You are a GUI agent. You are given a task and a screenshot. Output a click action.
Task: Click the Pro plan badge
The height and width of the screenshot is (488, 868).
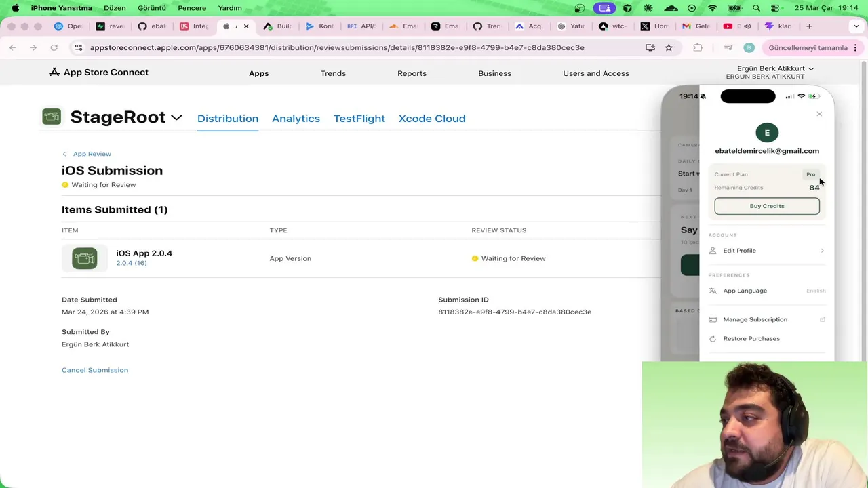811,174
